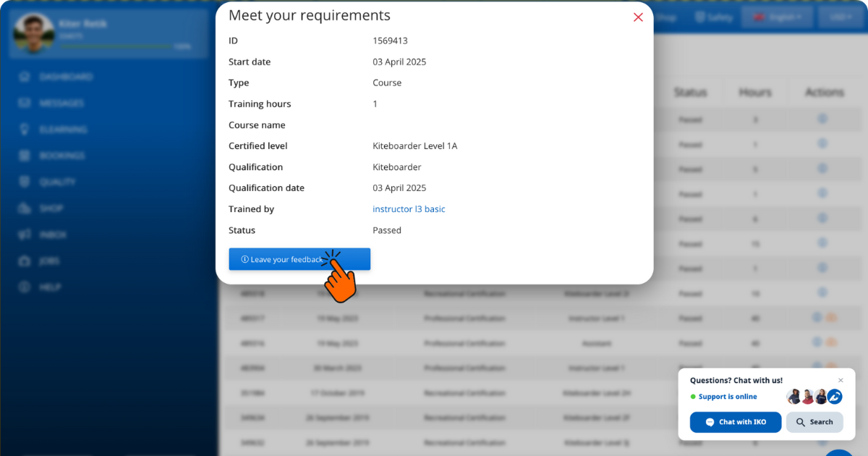The width and height of the screenshot is (868, 456).
Task: Dismiss the chat widget with its small X
Action: (841, 380)
